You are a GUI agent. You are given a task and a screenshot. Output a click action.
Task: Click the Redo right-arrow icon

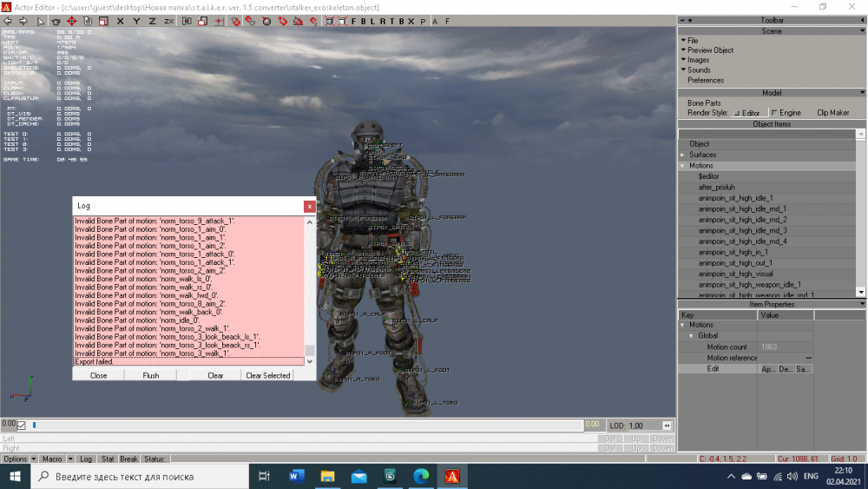tap(23, 21)
